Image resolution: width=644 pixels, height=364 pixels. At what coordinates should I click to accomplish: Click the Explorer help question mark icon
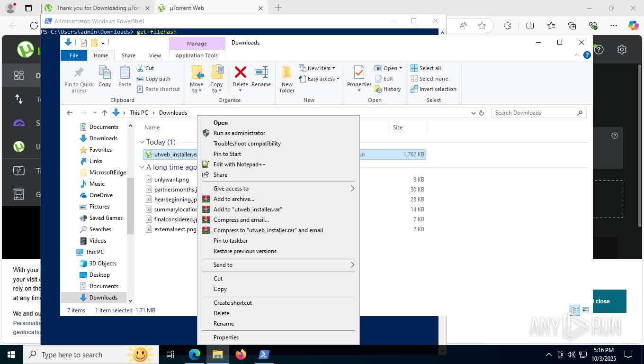click(587, 55)
